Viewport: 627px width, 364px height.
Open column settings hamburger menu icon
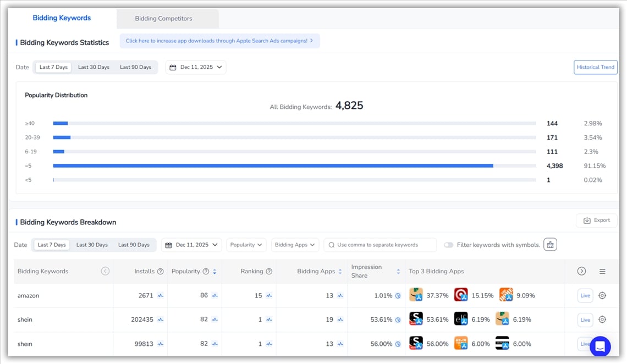(x=602, y=272)
